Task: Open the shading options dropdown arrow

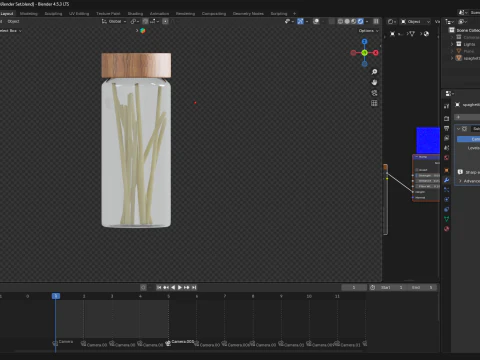Action: [x=367, y=21]
